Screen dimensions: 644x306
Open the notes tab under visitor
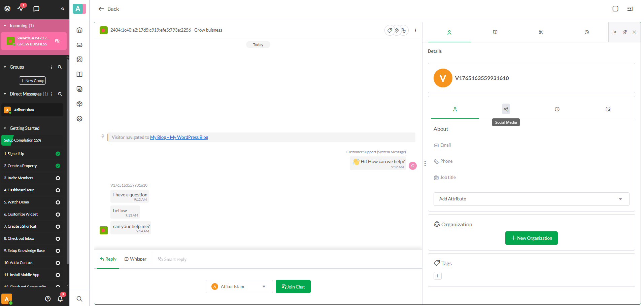pyautogui.click(x=608, y=109)
